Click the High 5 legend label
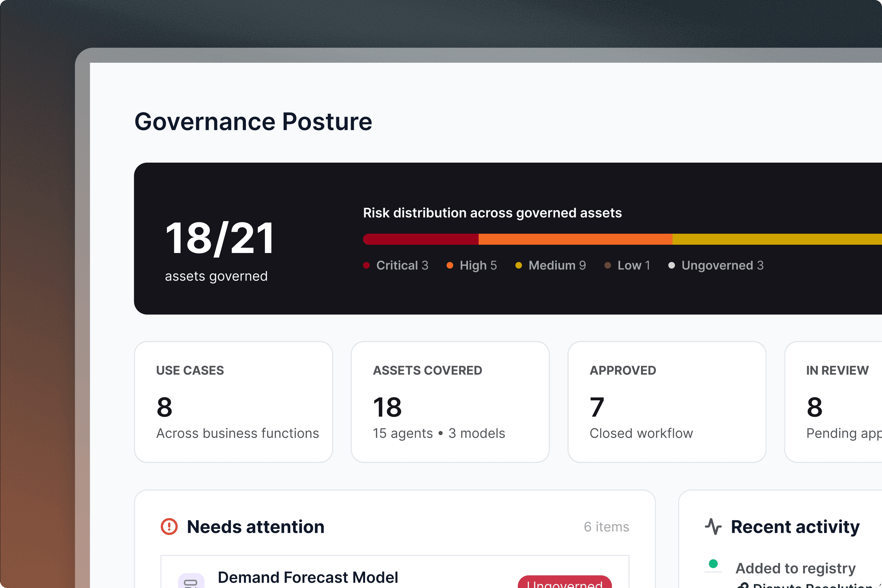 pos(478,266)
